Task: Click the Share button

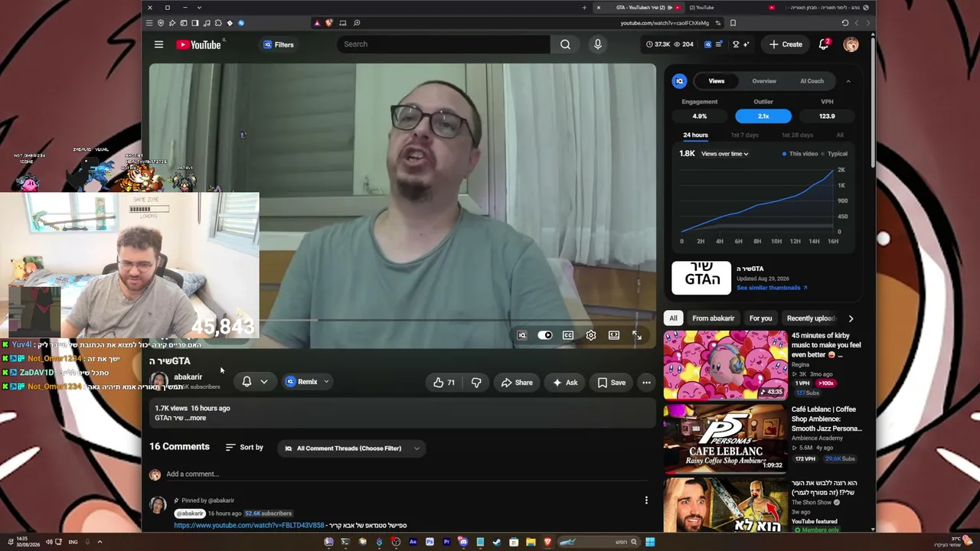Action: tap(517, 383)
